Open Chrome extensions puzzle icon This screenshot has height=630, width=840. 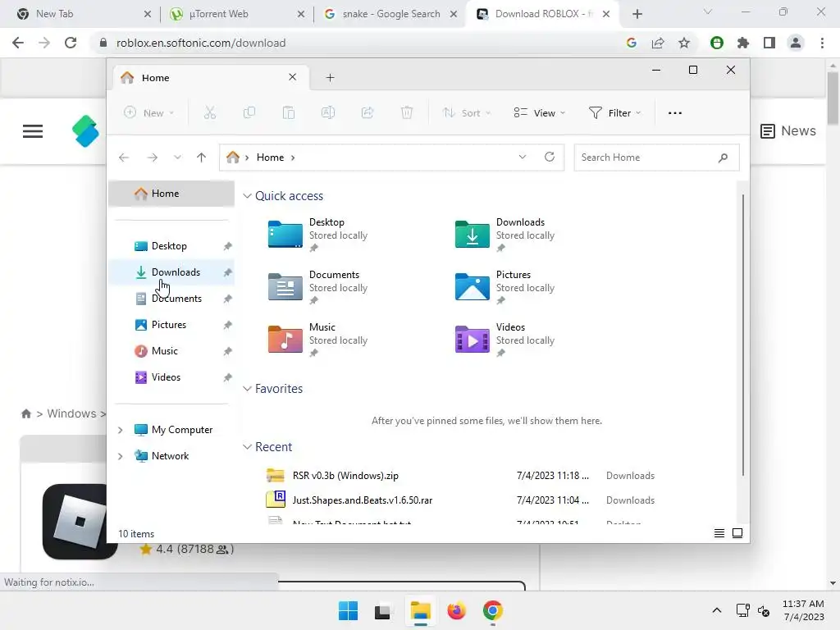click(x=743, y=43)
